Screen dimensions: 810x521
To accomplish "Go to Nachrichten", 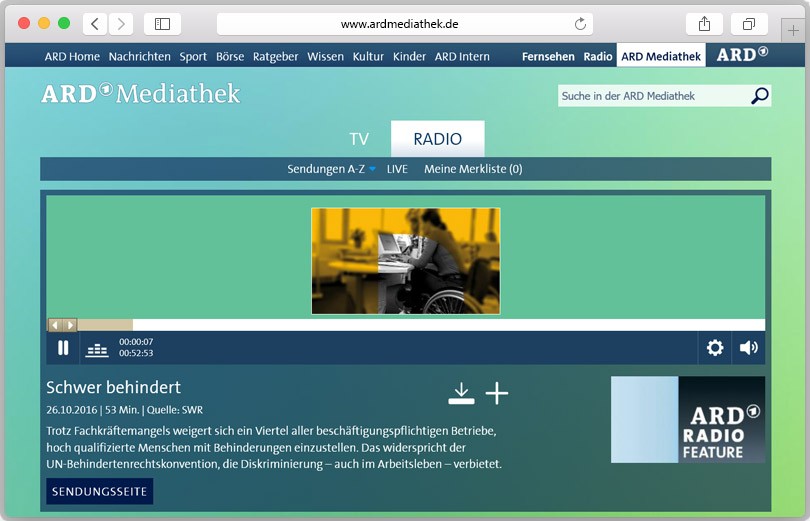I will (x=139, y=56).
